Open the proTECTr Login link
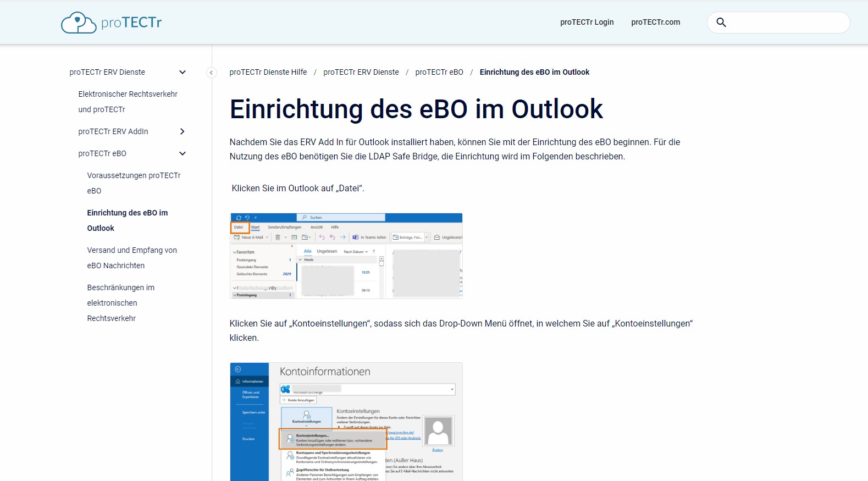Viewport: 868px width, 481px height. tap(587, 22)
